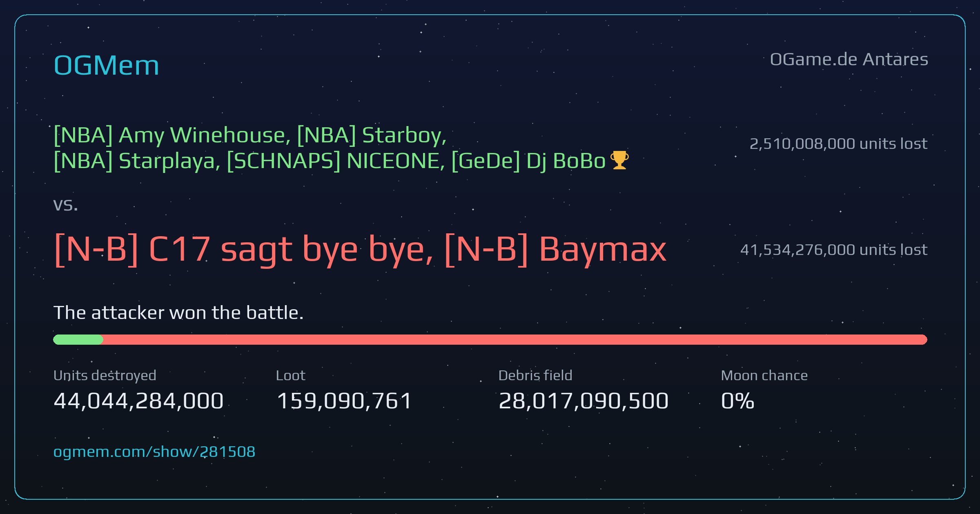Select the red portion of battle bar

(515, 339)
